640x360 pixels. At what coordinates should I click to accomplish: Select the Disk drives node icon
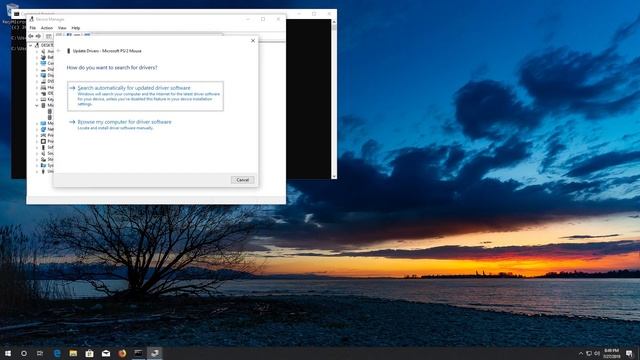click(43, 69)
